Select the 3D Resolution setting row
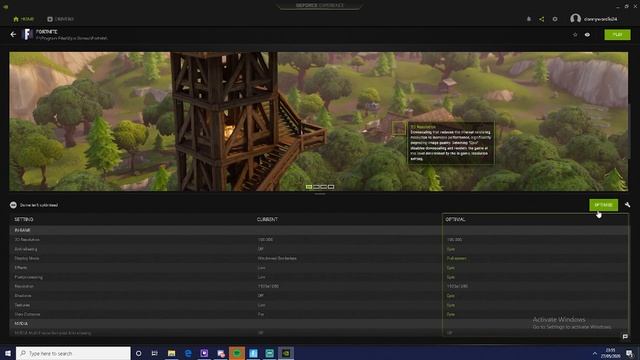Viewport: 640px width, 360px height. [318, 240]
